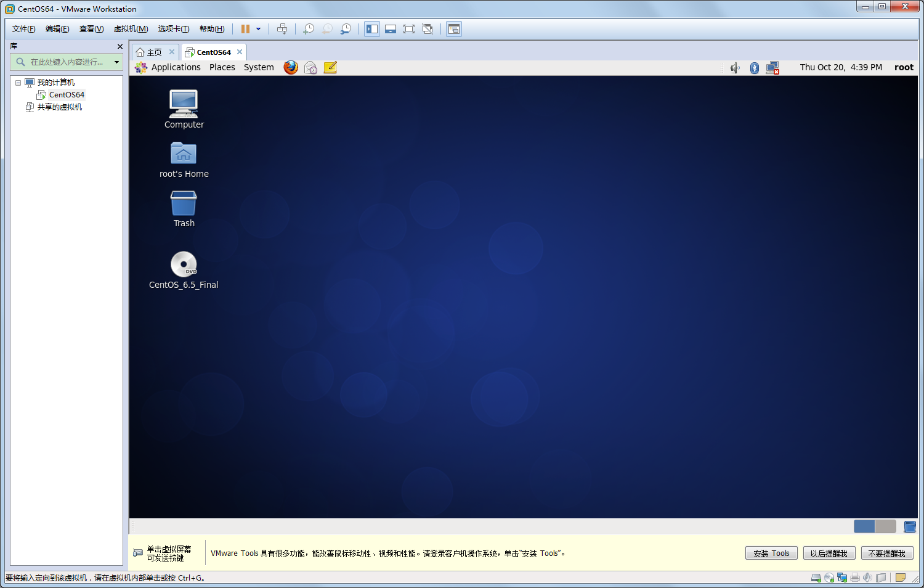Viewport: 924px width, 588px height.
Task: Click the date and time in panel
Action: tap(841, 67)
